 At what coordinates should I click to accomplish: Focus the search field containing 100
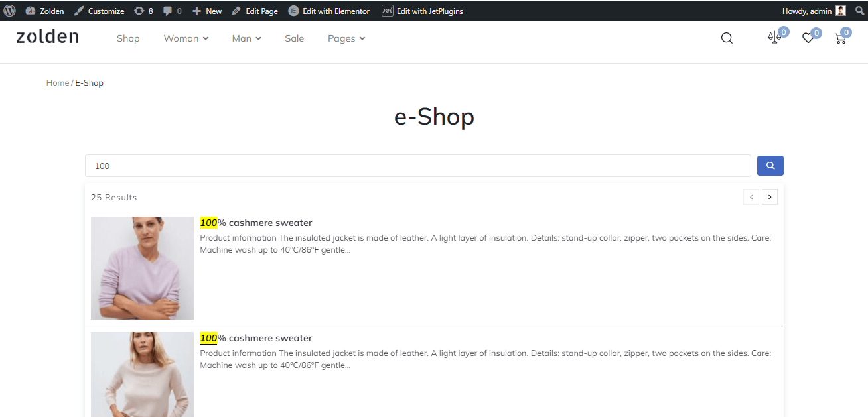[418, 166]
